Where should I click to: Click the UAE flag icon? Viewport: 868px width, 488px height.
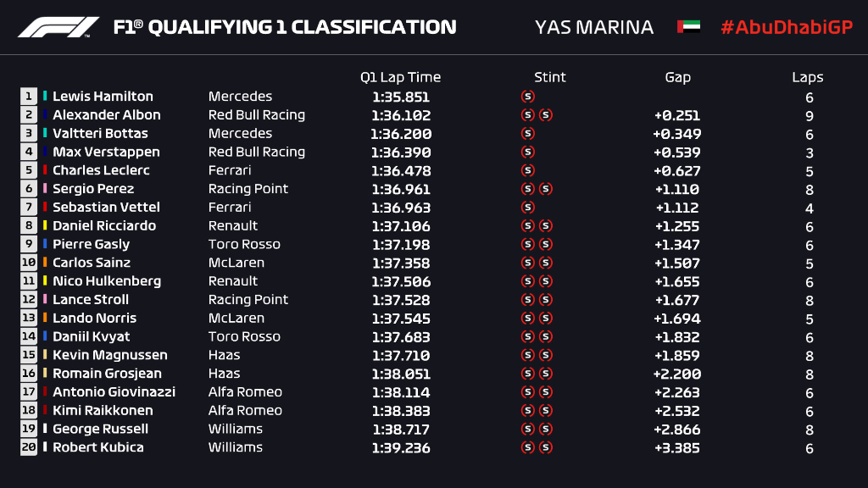687,27
